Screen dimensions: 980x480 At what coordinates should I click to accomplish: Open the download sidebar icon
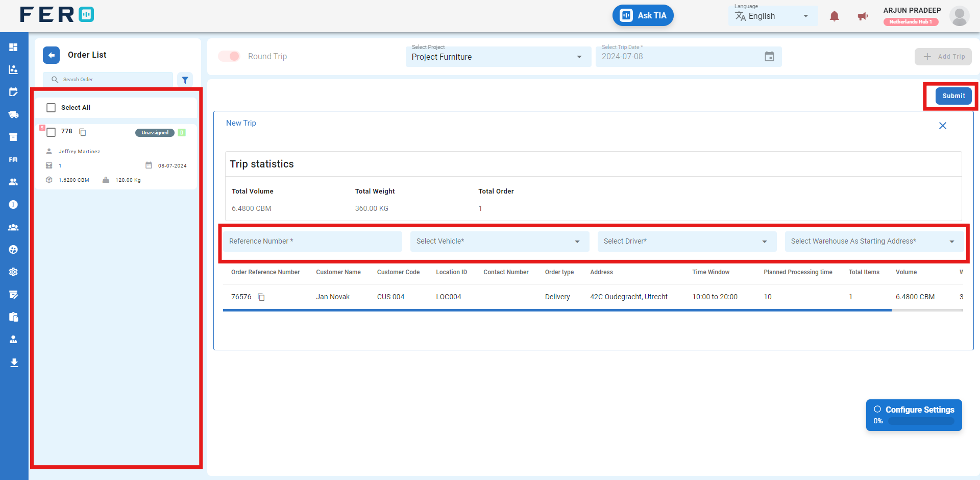[14, 363]
